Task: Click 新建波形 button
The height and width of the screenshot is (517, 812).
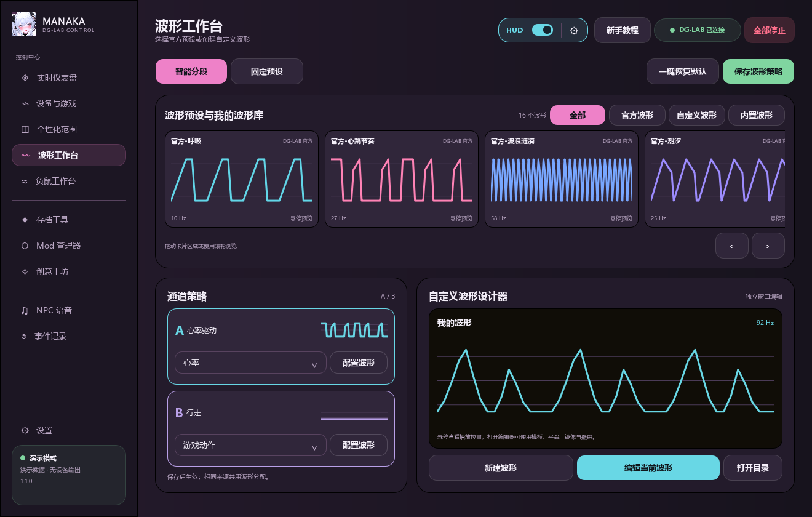Action: tap(501, 468)
